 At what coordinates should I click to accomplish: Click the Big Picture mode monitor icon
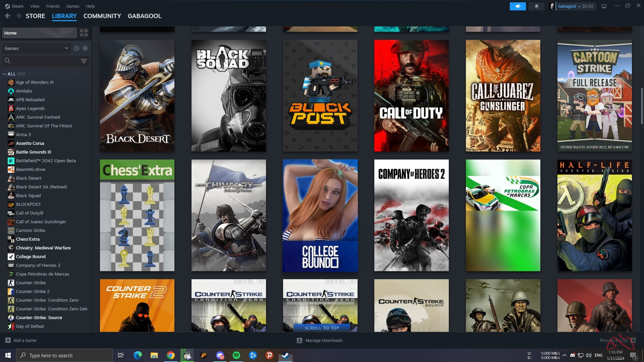coord(604,6)
